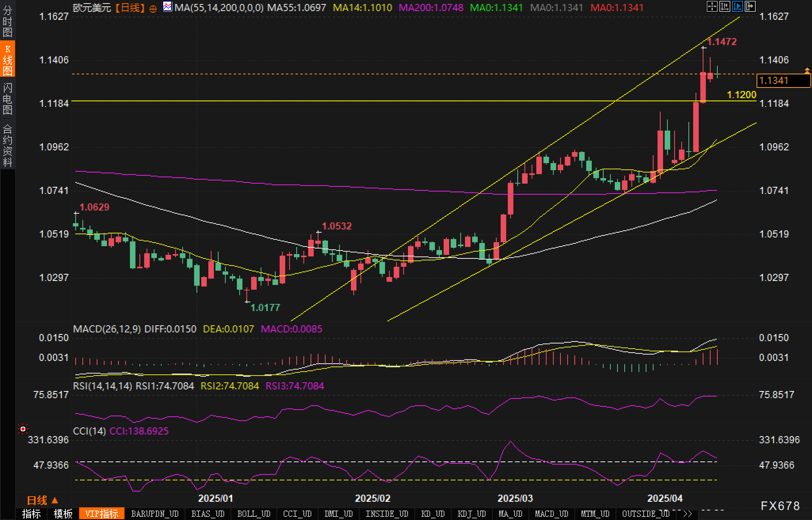Click the red sun marker beside CCI panel
The width and height of the screenshot is (812, 520).
click(x=23, y=429)
